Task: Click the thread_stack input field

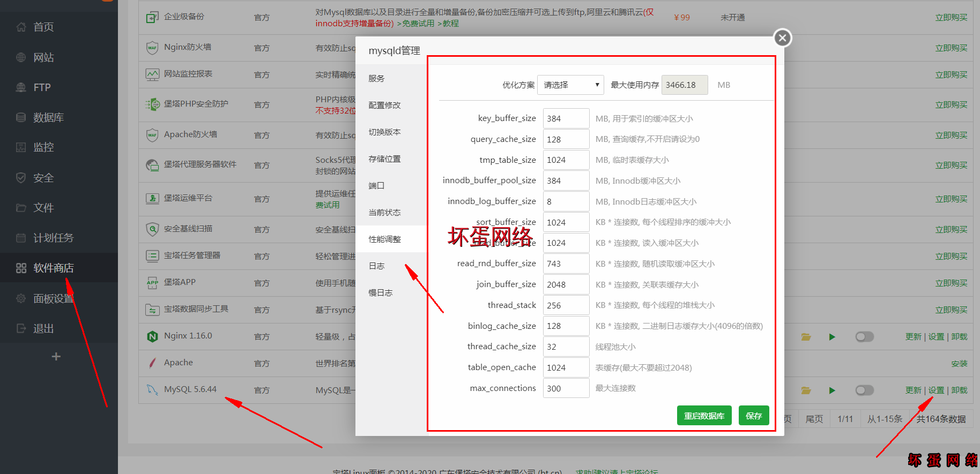Action: tap(566, 305)
